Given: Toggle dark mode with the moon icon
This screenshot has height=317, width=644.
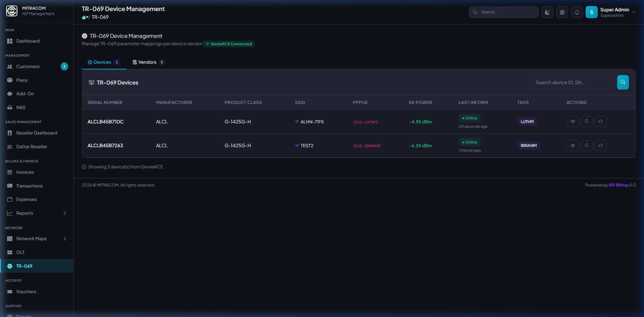Looking at the screenshot, I should pos(547,12).
